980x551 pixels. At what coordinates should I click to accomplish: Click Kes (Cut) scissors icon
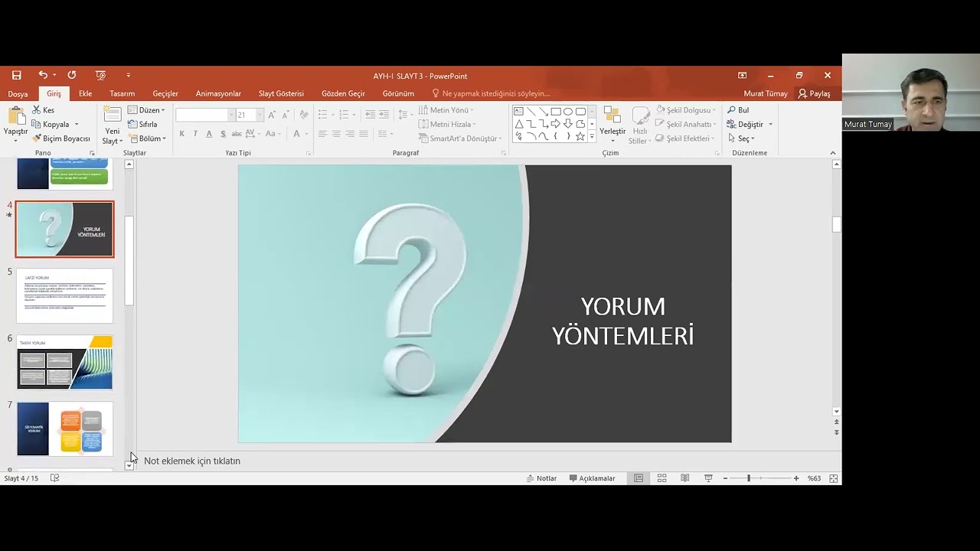click(x=36, y=110)
